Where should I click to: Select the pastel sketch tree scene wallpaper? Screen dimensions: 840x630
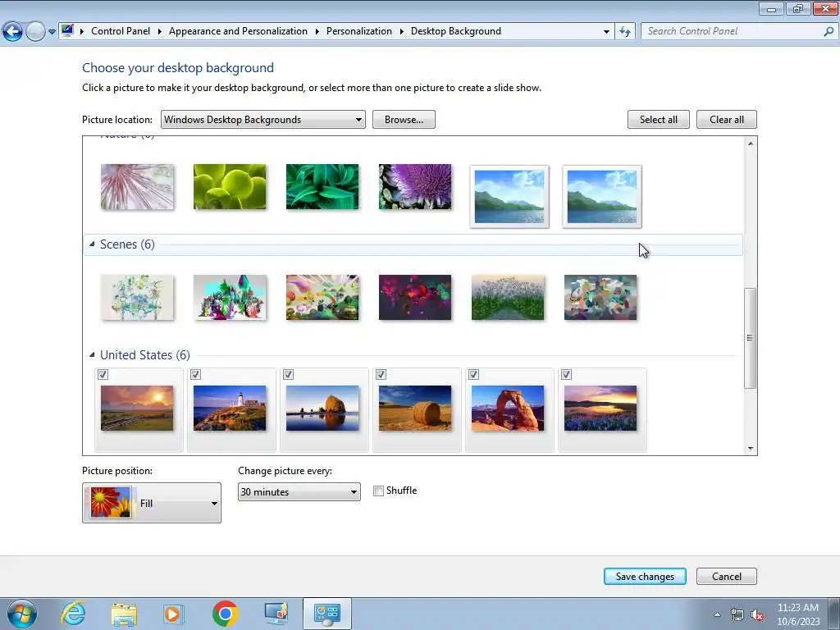(x=137, y=297)
